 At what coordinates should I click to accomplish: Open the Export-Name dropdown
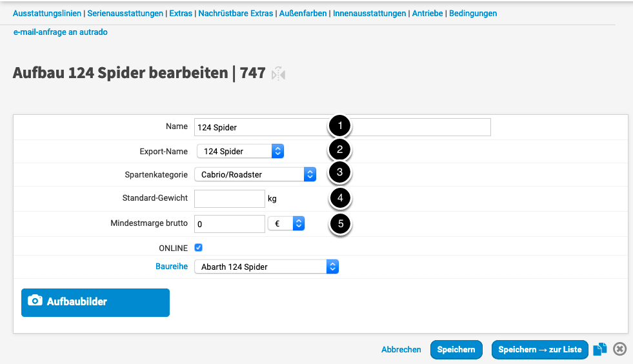point(240,152)
